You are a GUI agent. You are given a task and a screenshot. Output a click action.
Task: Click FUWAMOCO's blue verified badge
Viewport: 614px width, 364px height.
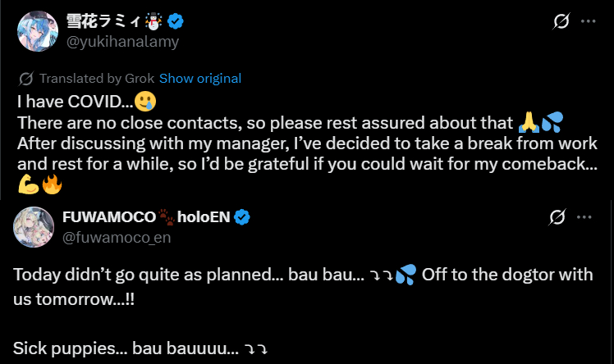click(243, 217)
